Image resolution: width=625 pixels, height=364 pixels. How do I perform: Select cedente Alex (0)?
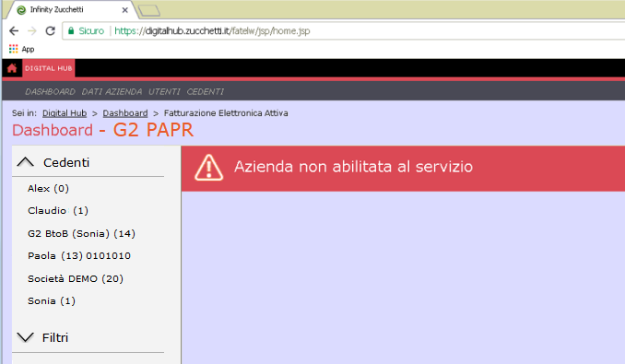tap(48, 188)
